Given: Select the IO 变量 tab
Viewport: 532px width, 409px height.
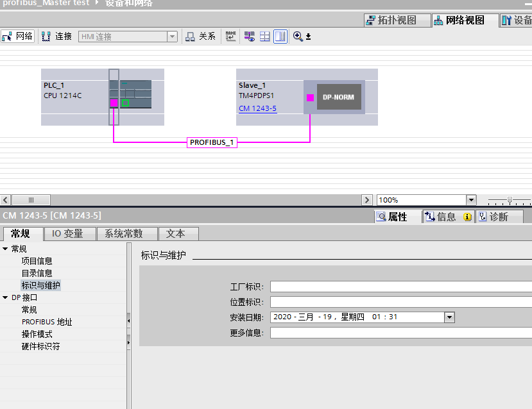Looking at the screenshot, I should coord(70,233).
